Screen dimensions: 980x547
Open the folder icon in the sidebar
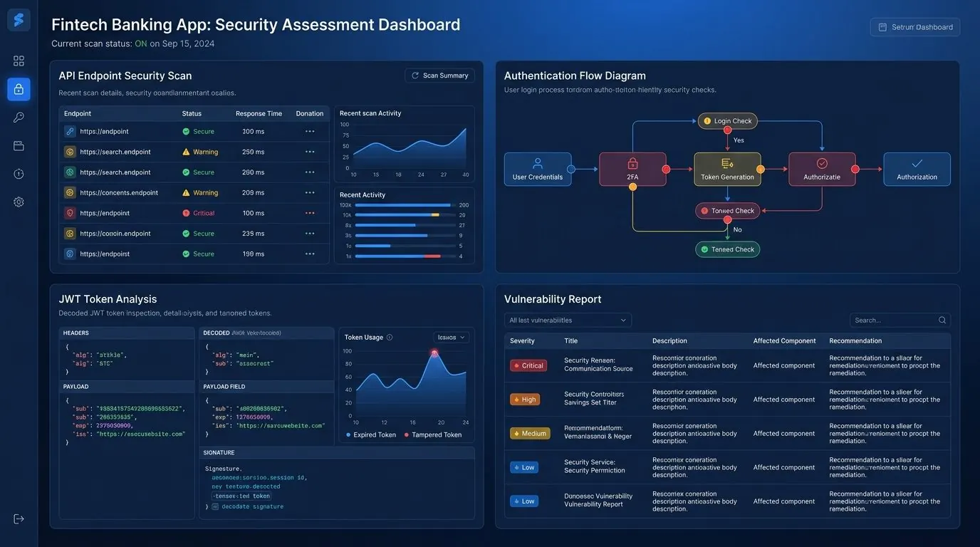(x=19, y=146)
